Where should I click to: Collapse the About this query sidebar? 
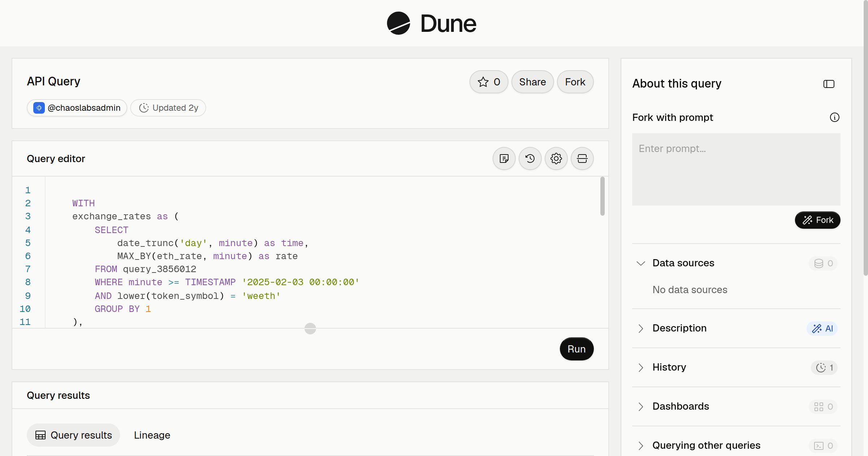click(x=829, y=84)
